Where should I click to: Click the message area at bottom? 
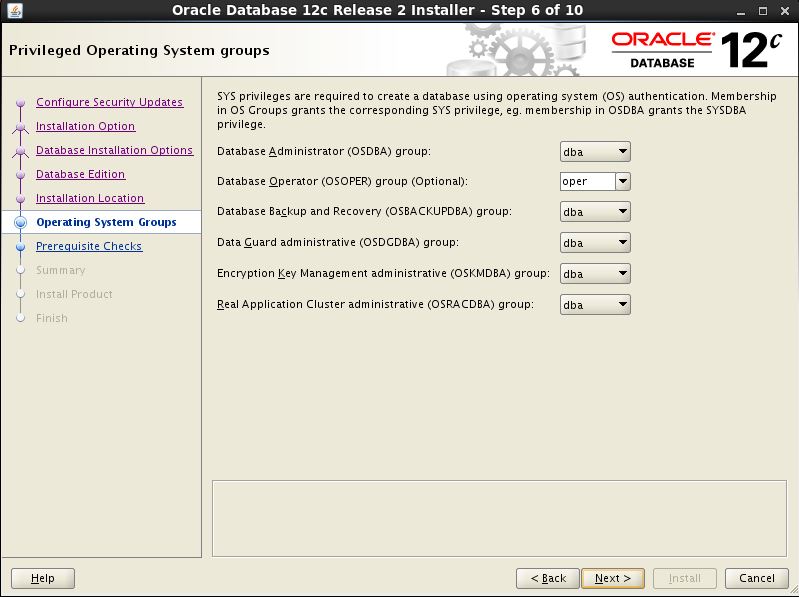[x=499, y=519]
